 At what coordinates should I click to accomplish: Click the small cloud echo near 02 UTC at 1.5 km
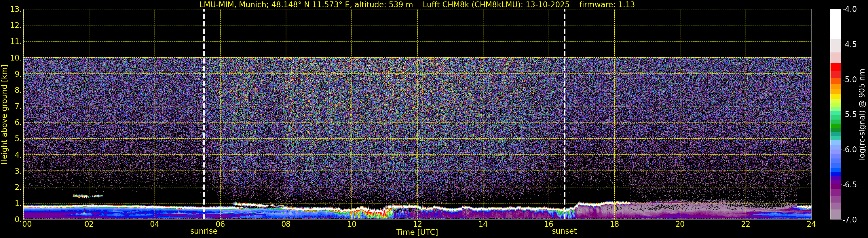point(88,196)
